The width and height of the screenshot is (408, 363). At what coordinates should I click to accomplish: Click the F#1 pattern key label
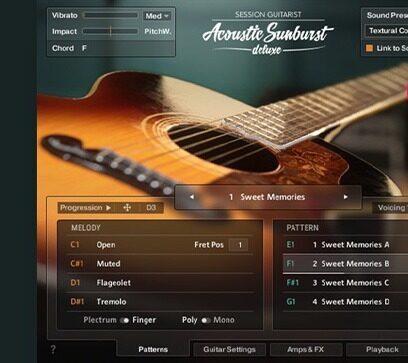(x=293, y=283)
